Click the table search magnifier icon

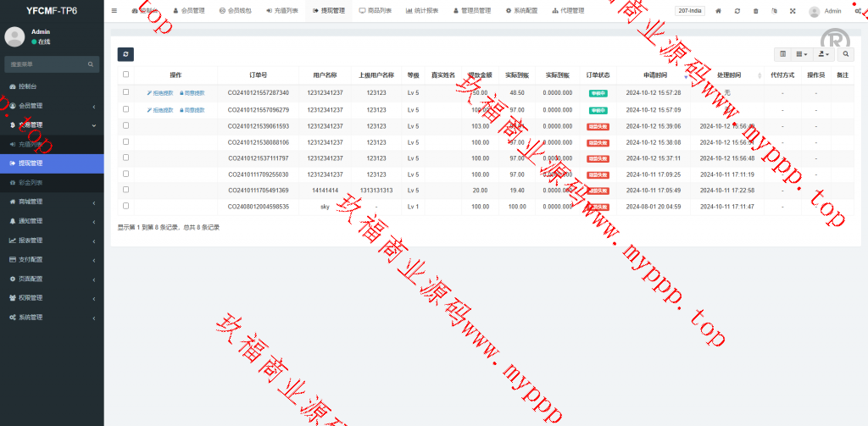tap(845, 54)
